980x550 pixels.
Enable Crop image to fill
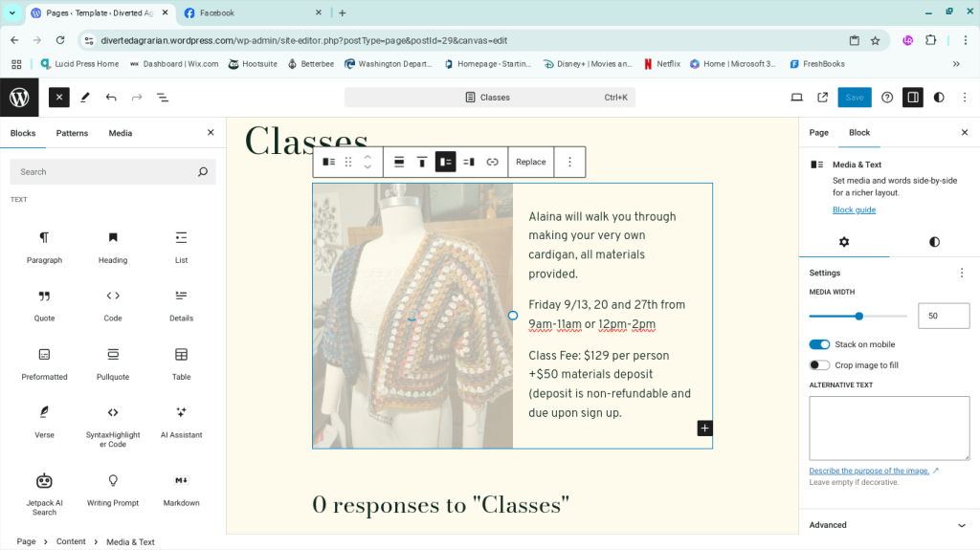(819, 365)
